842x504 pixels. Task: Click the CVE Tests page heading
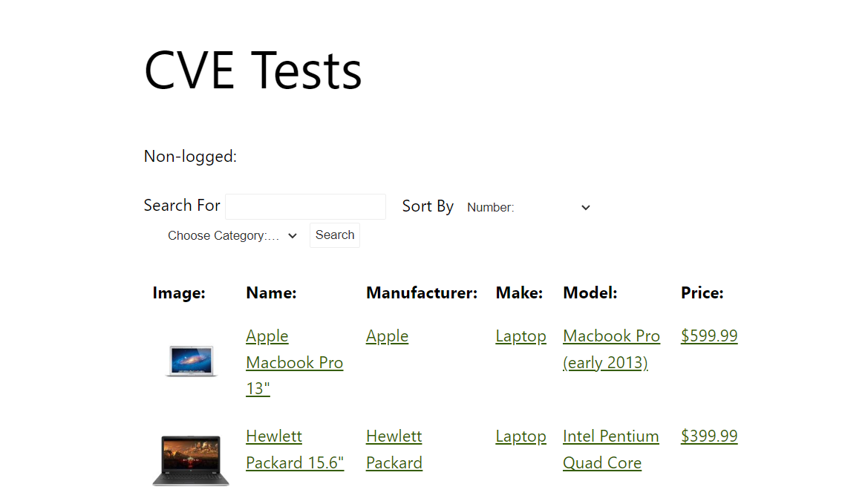pyautogui.click(x=253, y=71)
